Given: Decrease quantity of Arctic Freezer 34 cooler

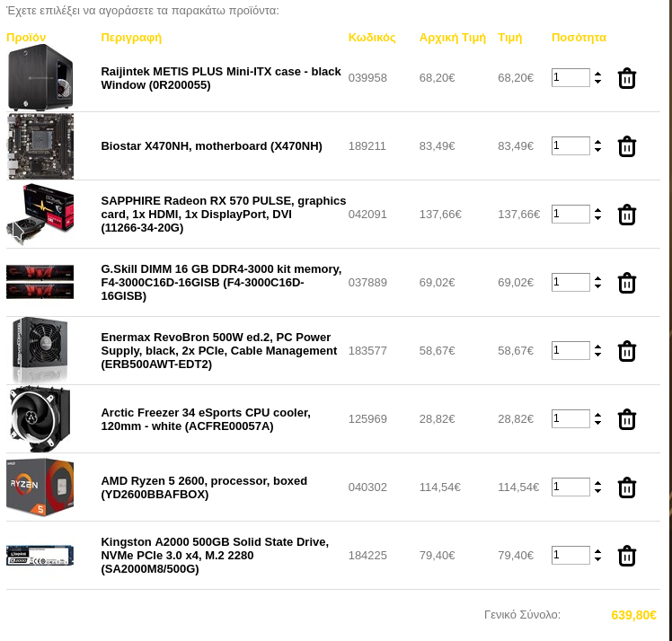Looking at the screenshot, I should coord(597,422).
